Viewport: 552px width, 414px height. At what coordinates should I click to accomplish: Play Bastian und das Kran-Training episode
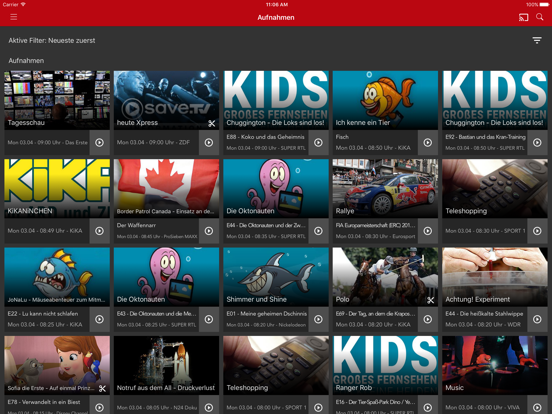[537, 143]
